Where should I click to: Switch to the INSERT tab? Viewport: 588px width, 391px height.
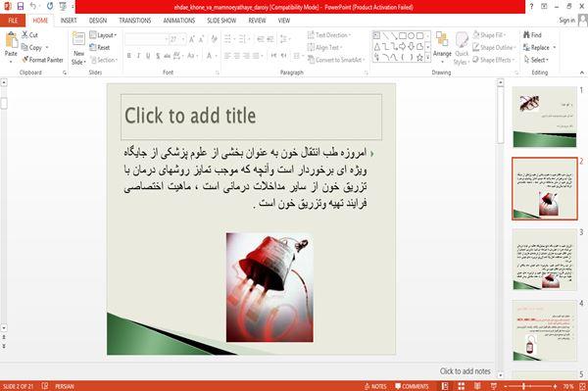tap(69, 21)
